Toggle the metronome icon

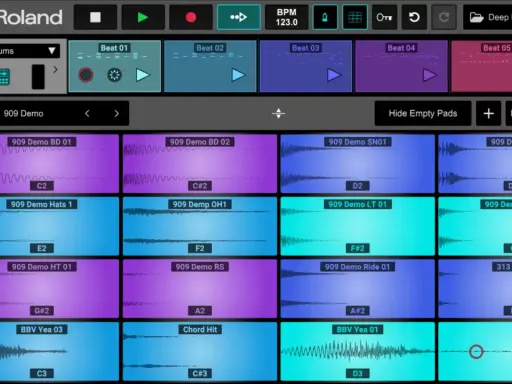pos(325,17)
